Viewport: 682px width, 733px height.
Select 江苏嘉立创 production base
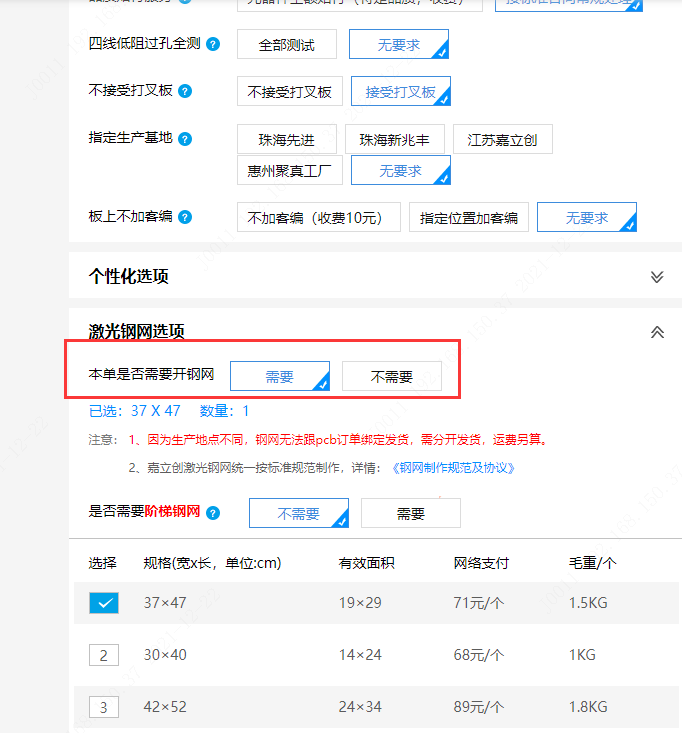point(502,140)
